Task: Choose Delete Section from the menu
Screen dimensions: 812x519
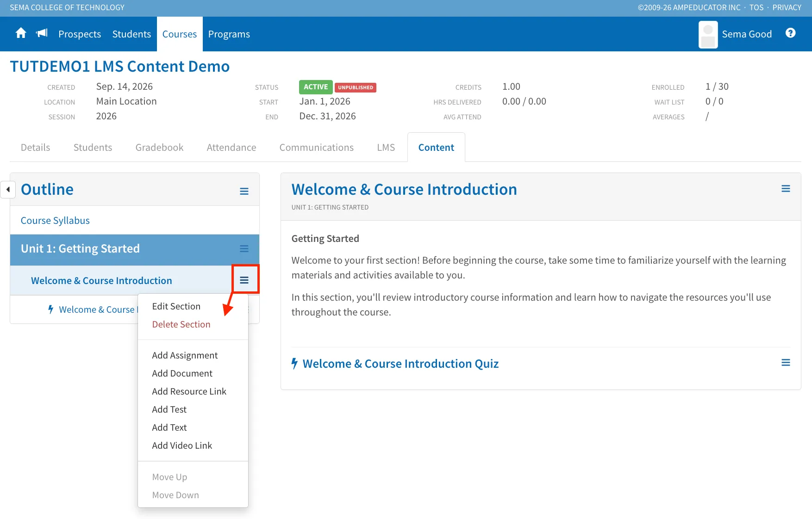Action: (x=181, y=324)
